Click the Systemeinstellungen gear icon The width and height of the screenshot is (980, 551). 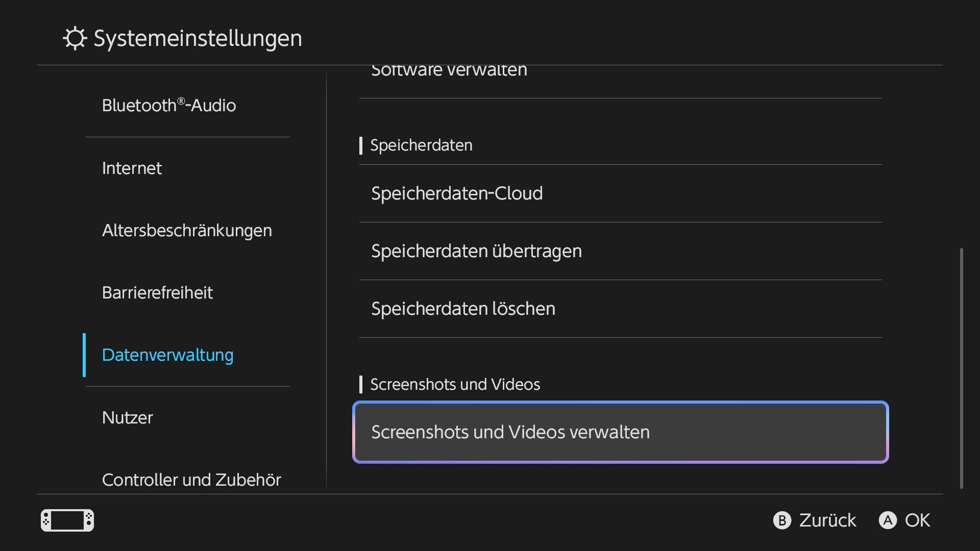75,38
